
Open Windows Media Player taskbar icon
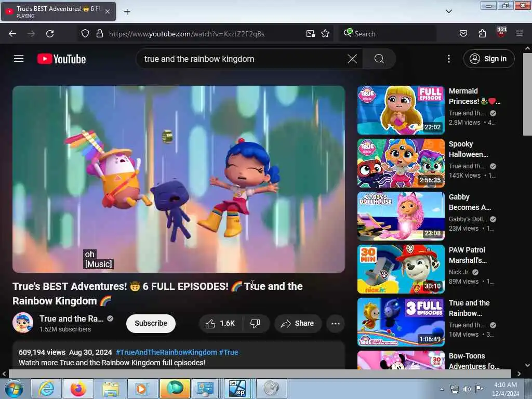tap(142, 389)
